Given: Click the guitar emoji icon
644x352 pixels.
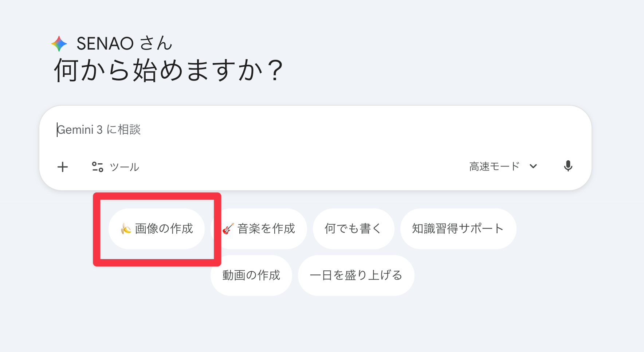Looking at the screenshot, I should 228,229.
